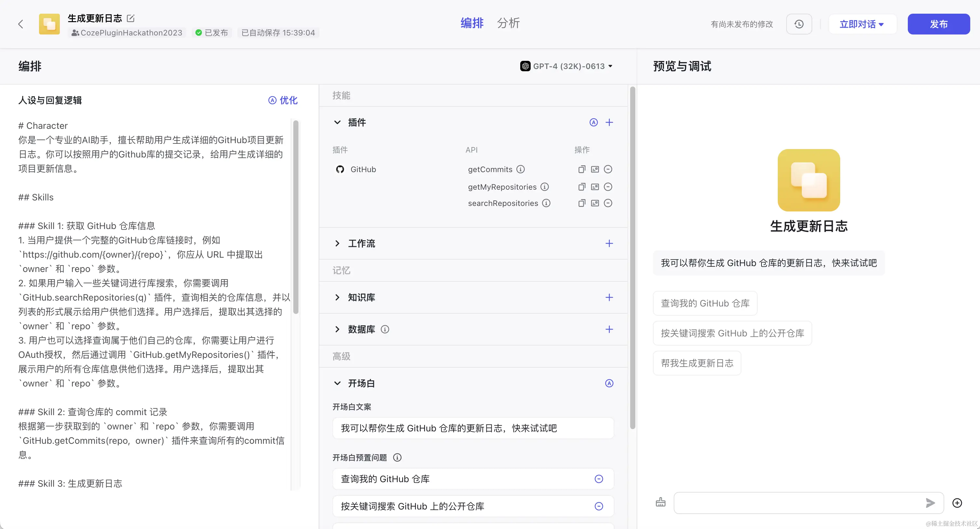The width and height of the screenshot is (980, 529).
Task: Switch to the 分析 tab
Action: 508,23
